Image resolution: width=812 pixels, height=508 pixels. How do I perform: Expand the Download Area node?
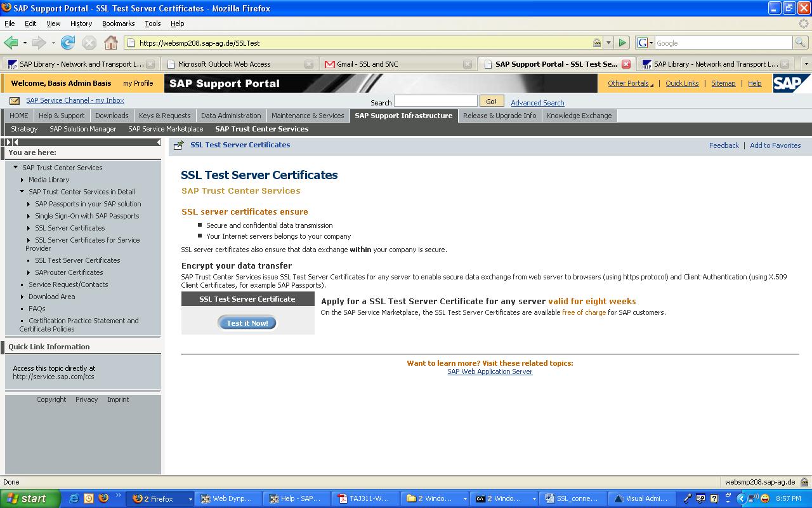point(22,297)
